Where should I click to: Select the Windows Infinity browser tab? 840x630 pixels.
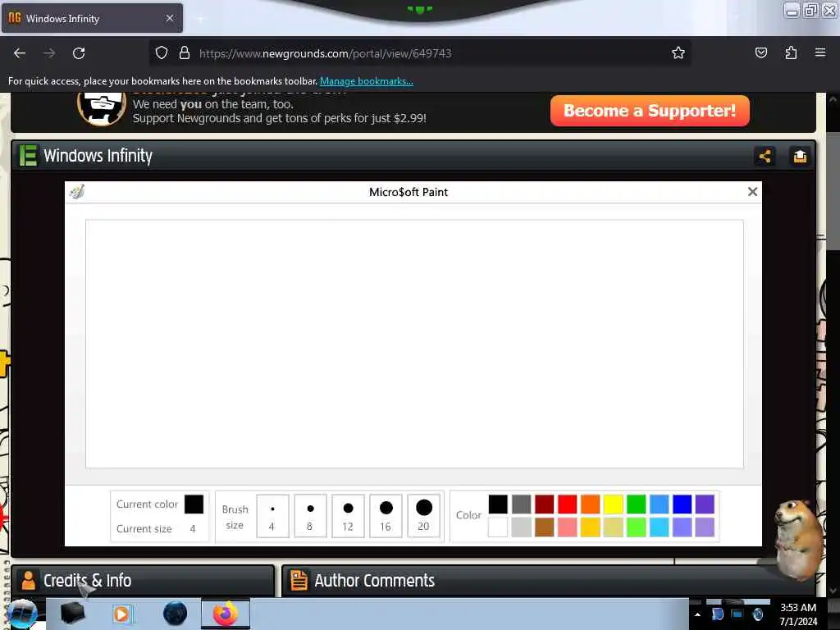(x=92, y=18)
